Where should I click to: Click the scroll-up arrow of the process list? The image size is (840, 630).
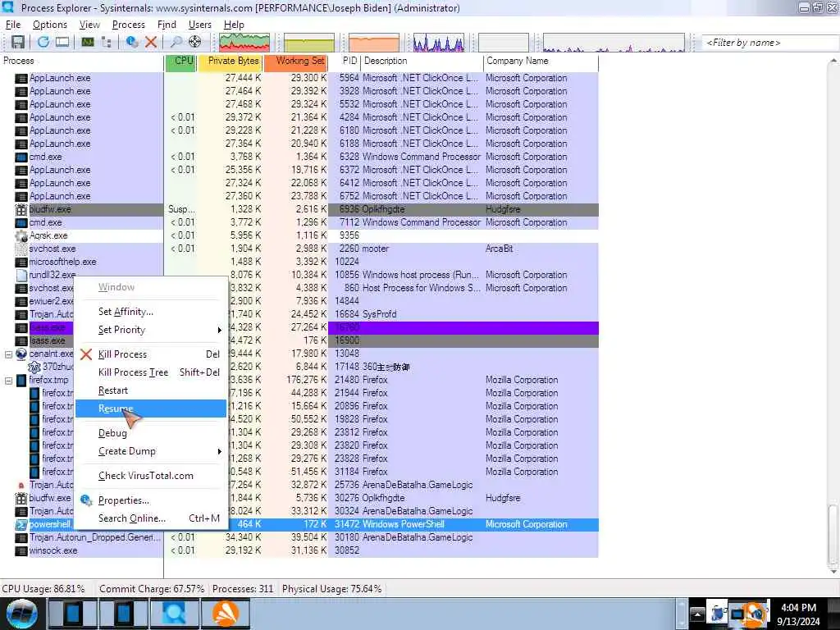833,60
